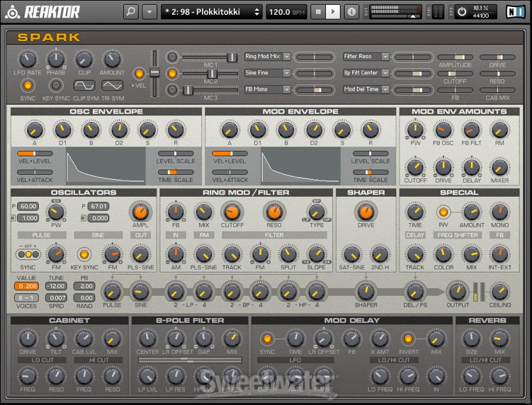Open the snapshot selector Plokkitokki
The height and width of the screenshot is (405, 532).
(212, 12)
